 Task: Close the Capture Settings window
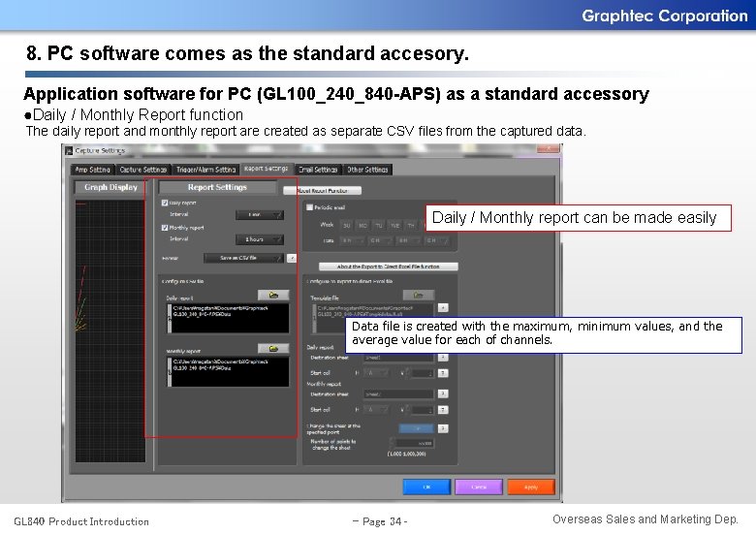[x=549, y=149]
